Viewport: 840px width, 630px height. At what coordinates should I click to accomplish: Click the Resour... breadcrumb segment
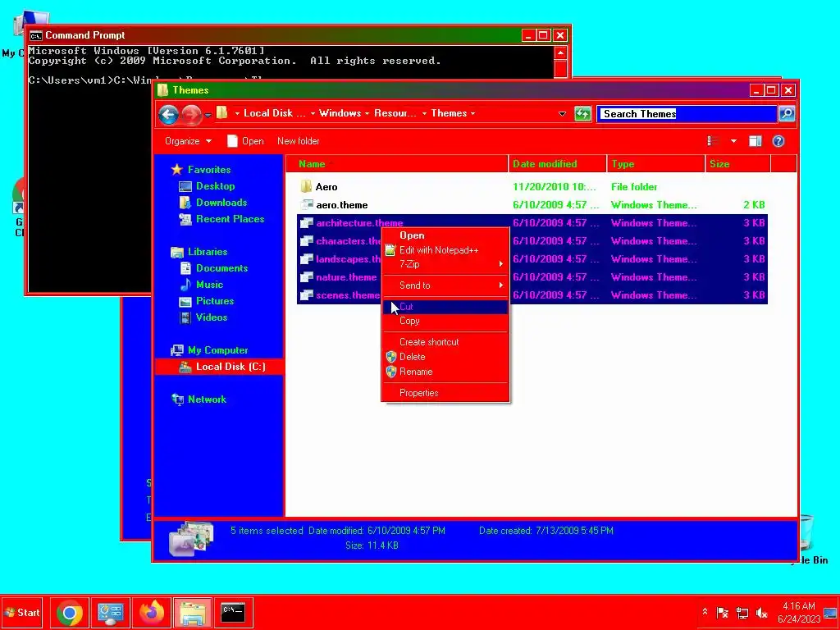coord(395,113)
